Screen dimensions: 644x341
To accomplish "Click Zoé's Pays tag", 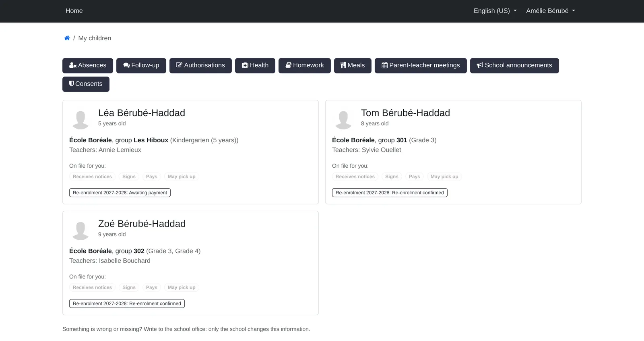I will click(152, 287).
